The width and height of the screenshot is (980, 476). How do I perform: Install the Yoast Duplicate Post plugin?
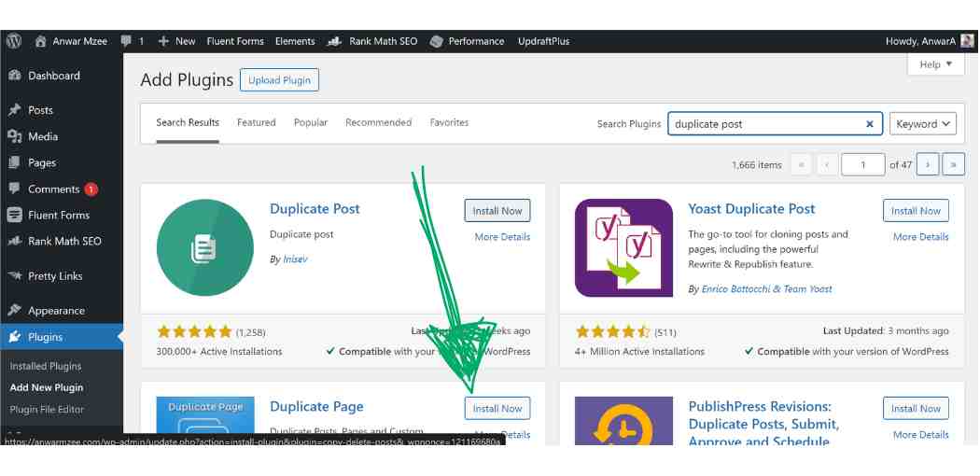tap(917, 211)
